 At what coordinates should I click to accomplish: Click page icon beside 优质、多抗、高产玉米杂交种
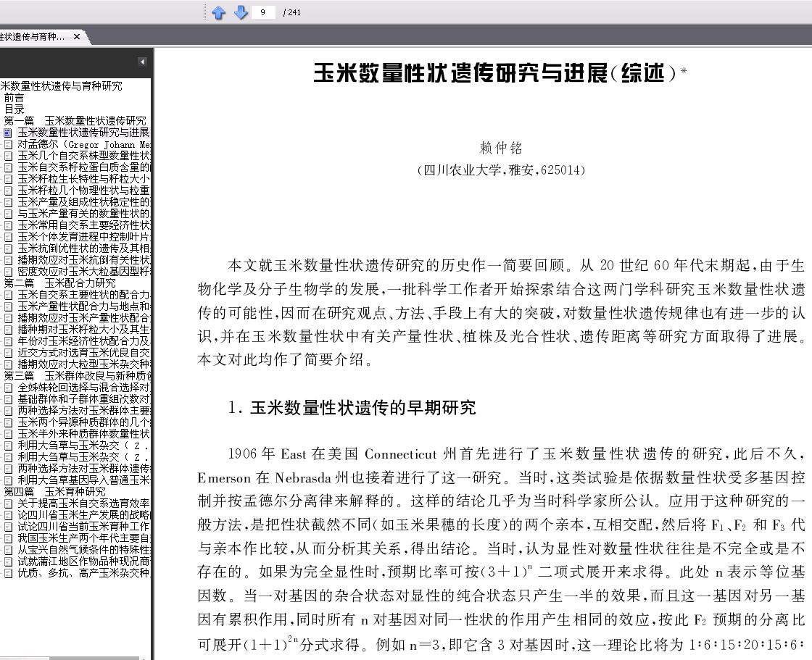click(8, 573)
